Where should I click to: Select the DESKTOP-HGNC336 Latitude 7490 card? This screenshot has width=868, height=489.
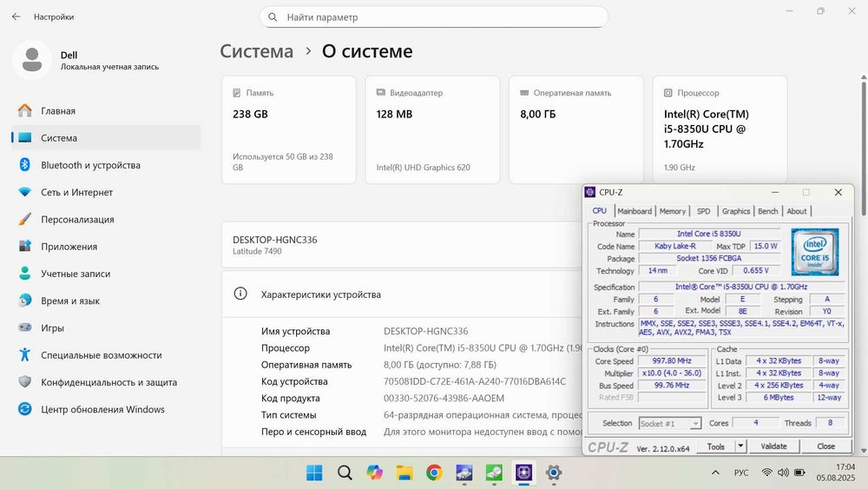pyautogui.click(x=402, y=245)
